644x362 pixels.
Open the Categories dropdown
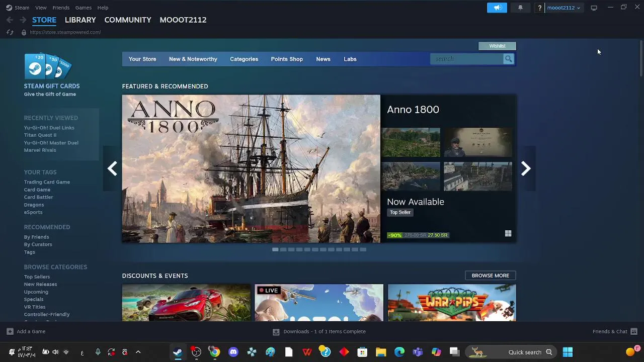(x=244, y=59)
